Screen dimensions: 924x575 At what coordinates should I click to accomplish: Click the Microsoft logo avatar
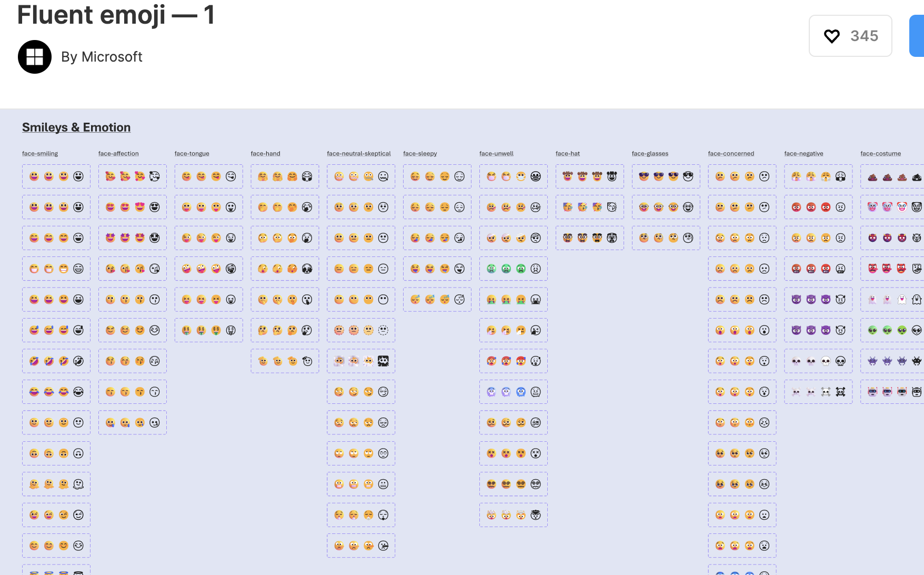coord(35,57)
